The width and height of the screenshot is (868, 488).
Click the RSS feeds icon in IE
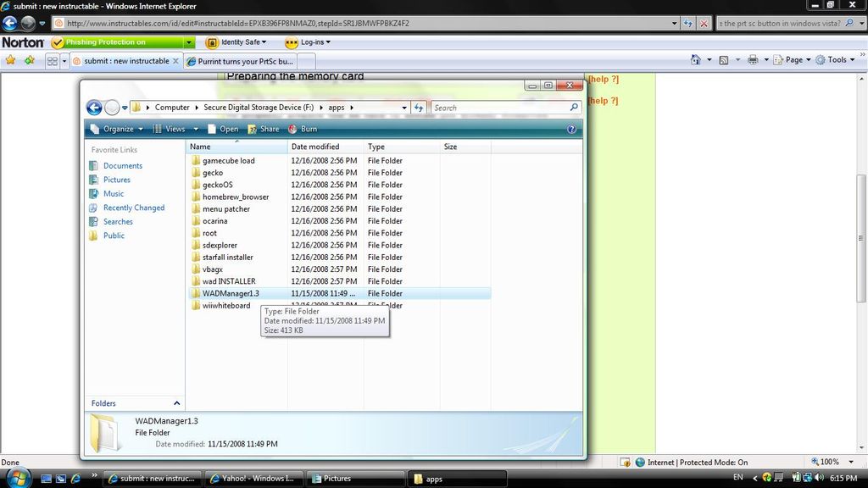(724, 60)
